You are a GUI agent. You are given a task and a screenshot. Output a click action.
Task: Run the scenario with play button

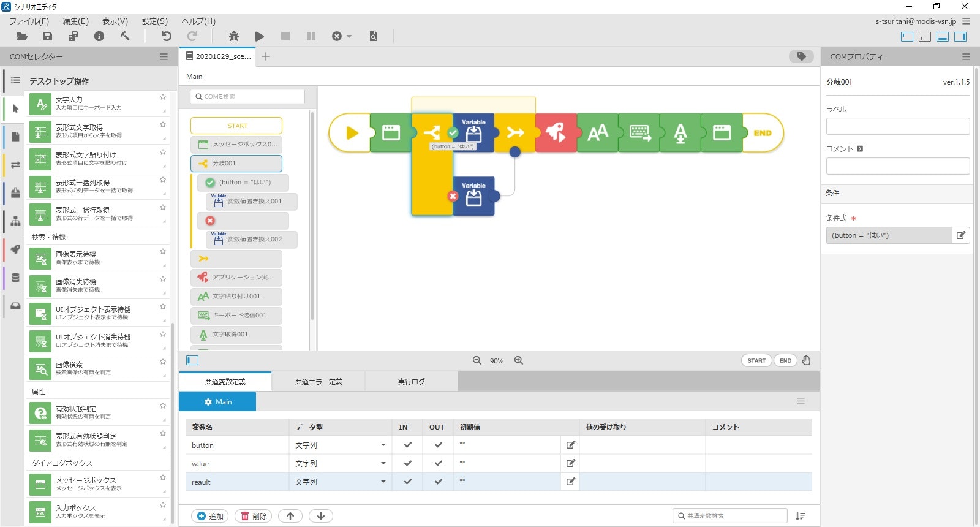point(260,36)
